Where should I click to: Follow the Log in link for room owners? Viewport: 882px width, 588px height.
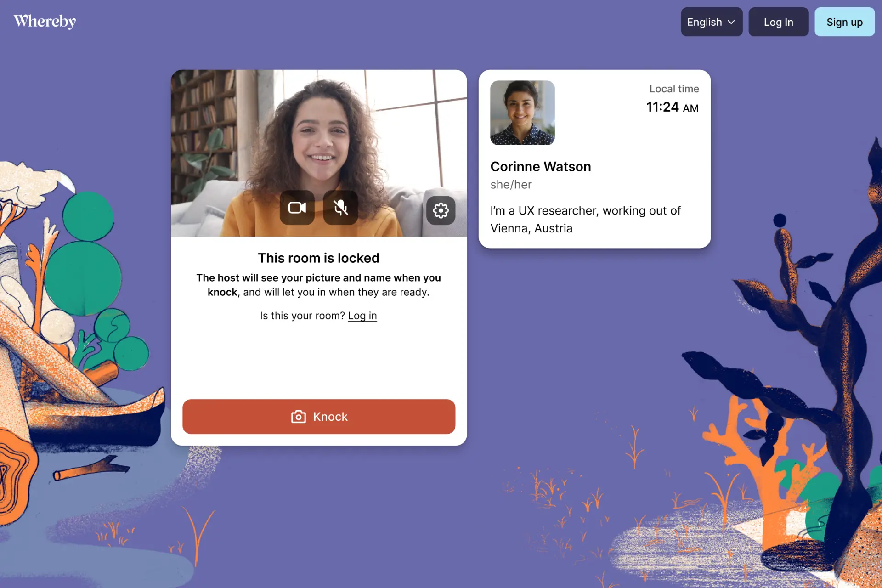click(362, 316)
